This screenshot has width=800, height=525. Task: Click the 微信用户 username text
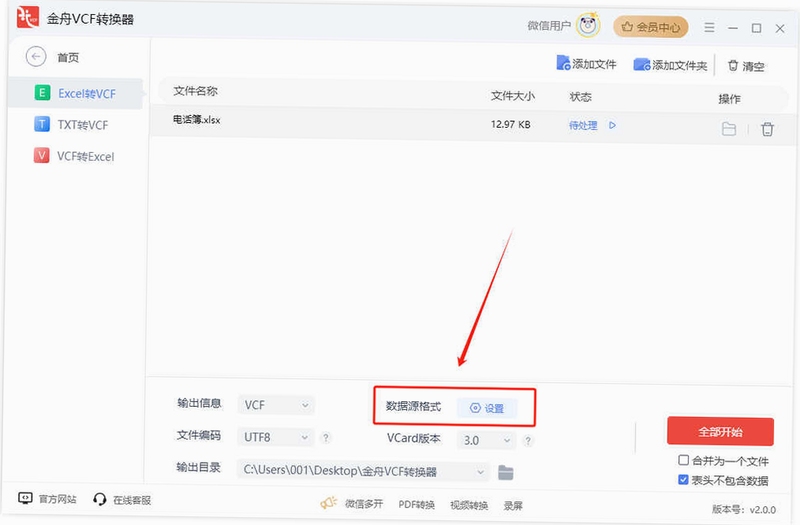click(549, 26)
